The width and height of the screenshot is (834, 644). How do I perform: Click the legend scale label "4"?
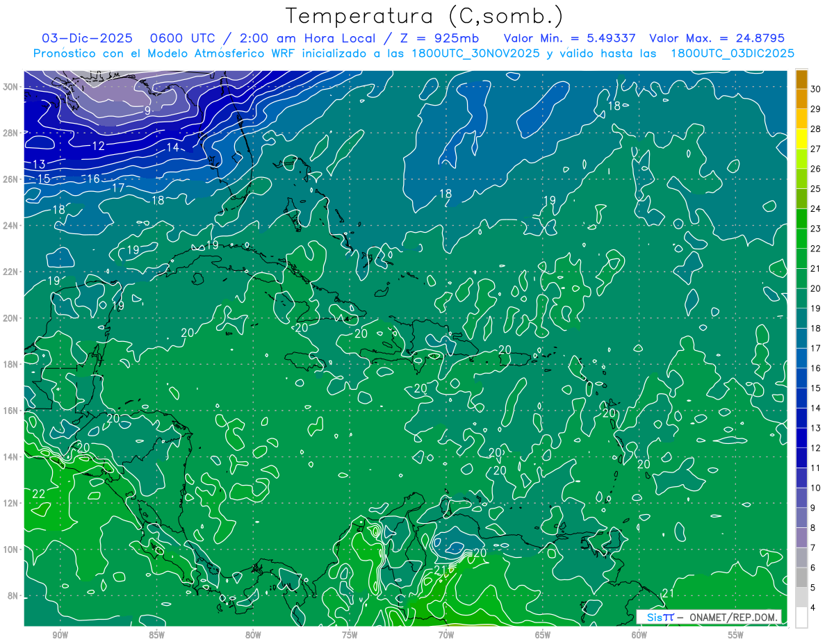813,608
